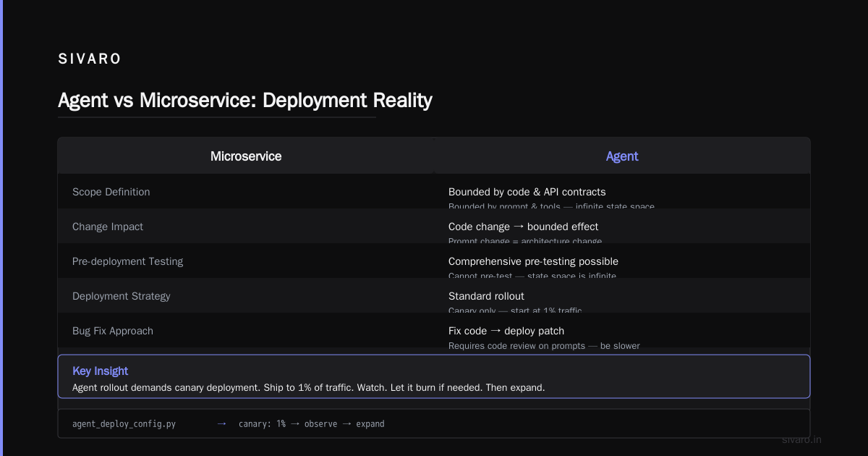The height and width of the screenshot is (456, 868).
Task: Select the Change Impact row label
Action: (x=108, y=227)
